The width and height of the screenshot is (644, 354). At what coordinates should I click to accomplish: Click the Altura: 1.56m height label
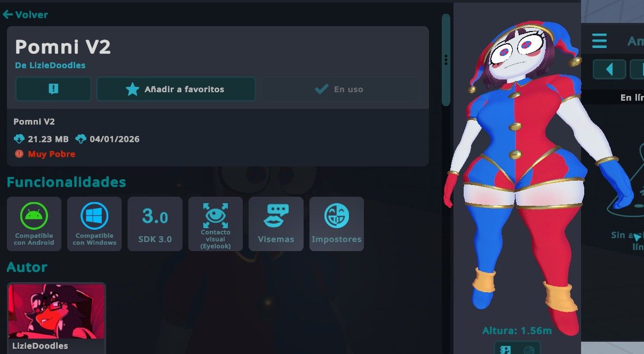click(516, 331)
